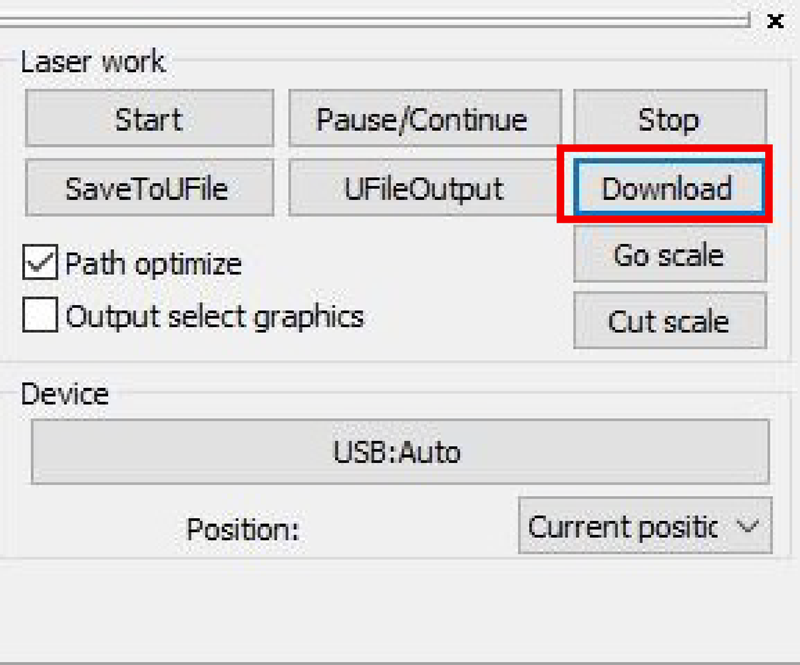Click the SaveToUFile button

[x=149, y=188]
